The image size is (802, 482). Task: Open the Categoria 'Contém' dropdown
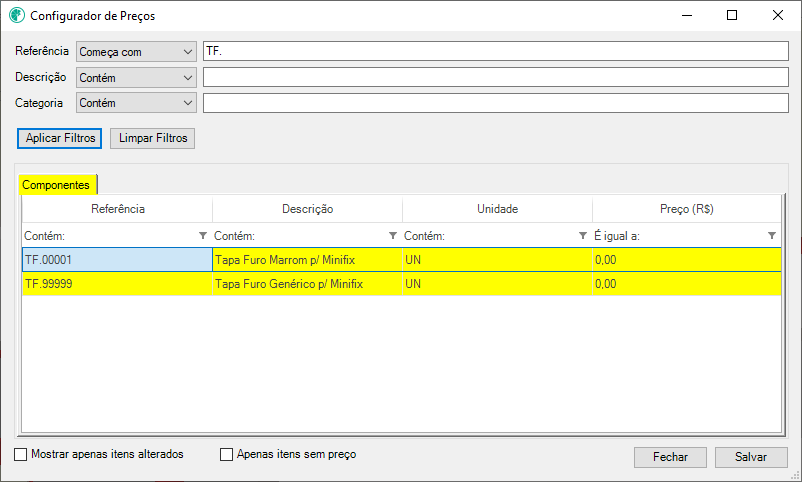click(x=136, y=103)
